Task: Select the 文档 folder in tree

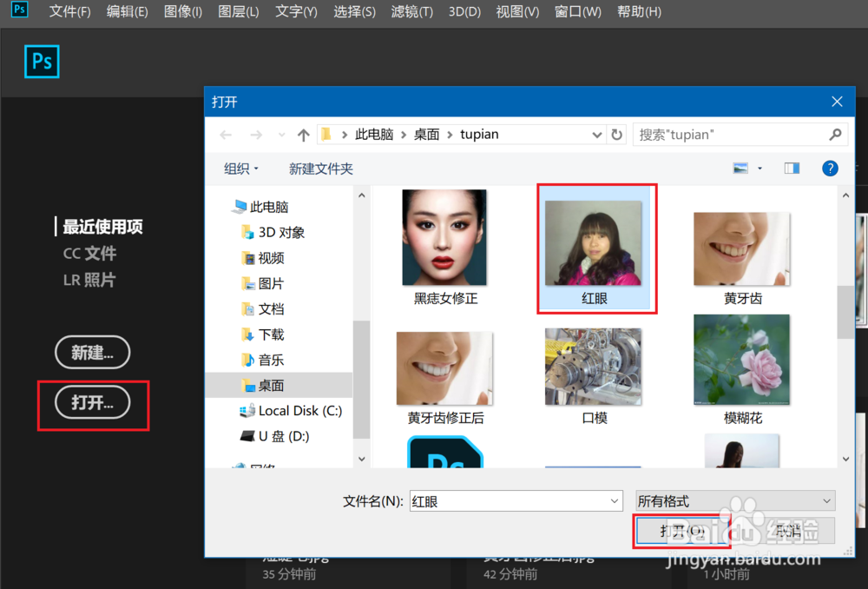Action: pos(264,308)
